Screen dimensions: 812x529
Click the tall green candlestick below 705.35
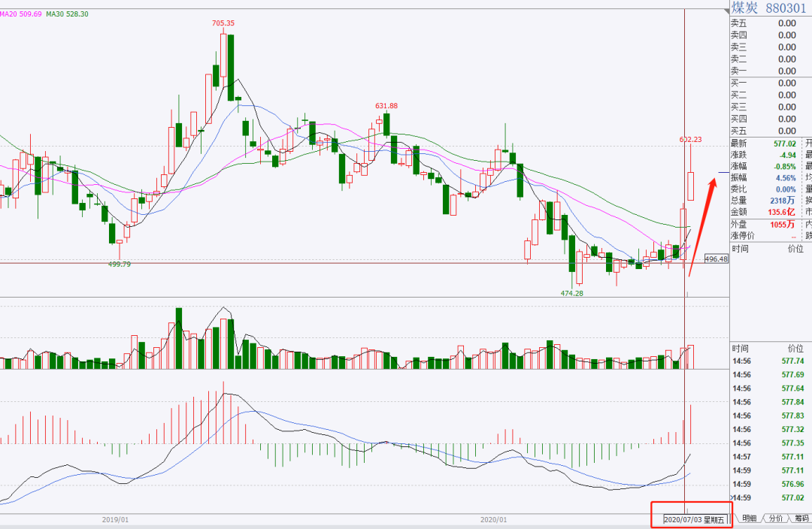231,68
